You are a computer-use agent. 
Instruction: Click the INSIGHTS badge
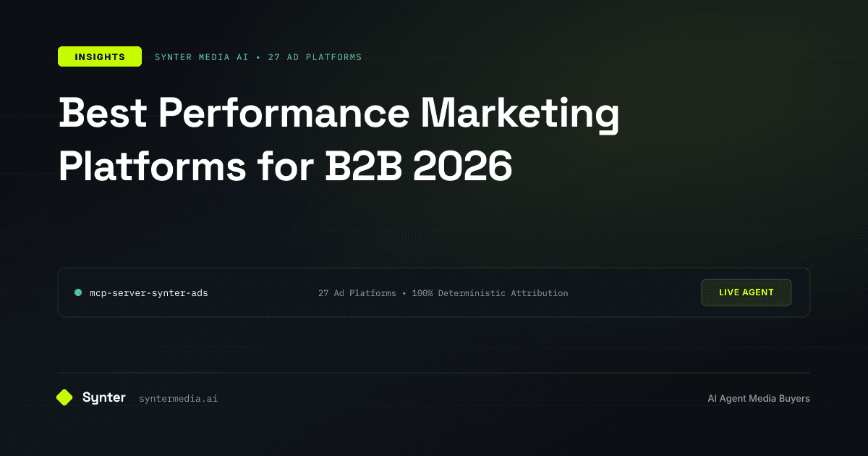100,56
